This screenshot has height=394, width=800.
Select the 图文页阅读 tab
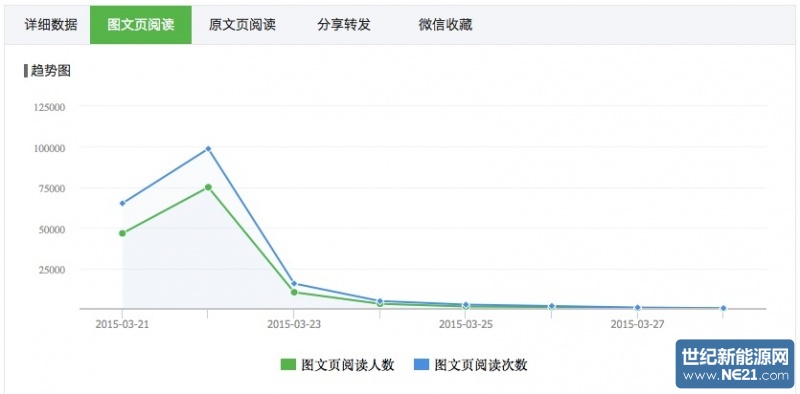point(141,25)
